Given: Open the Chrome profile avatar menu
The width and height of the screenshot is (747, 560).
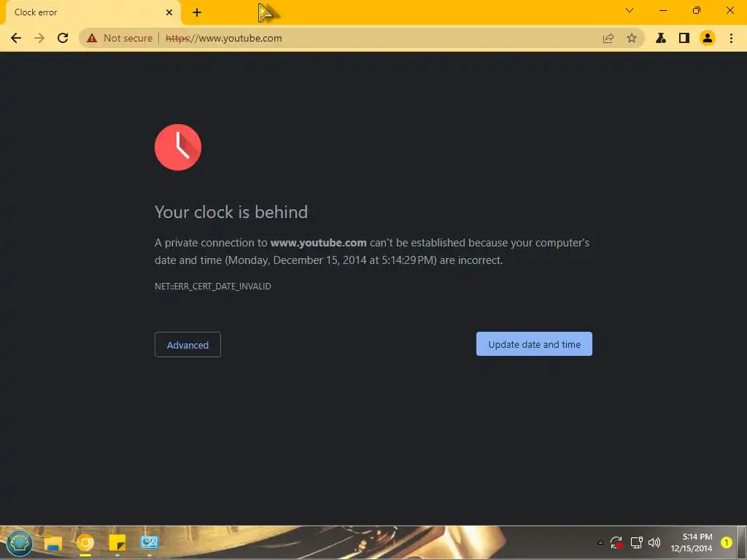Looking at the screenshot, I should (708, 38).
